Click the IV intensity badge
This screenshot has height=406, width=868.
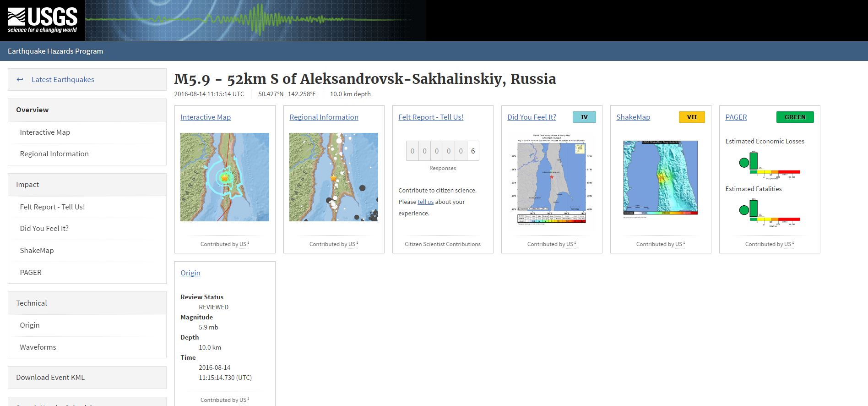pyautogui.click(x=584, y=117)
